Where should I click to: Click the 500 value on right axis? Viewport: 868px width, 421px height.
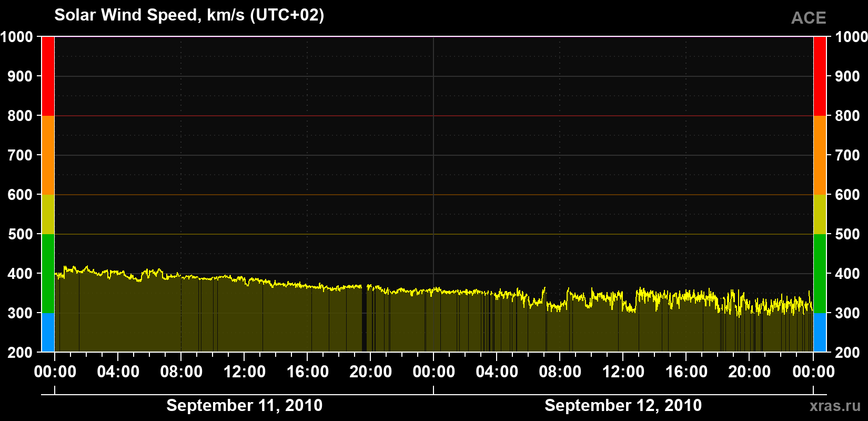(x=847, y=234)
